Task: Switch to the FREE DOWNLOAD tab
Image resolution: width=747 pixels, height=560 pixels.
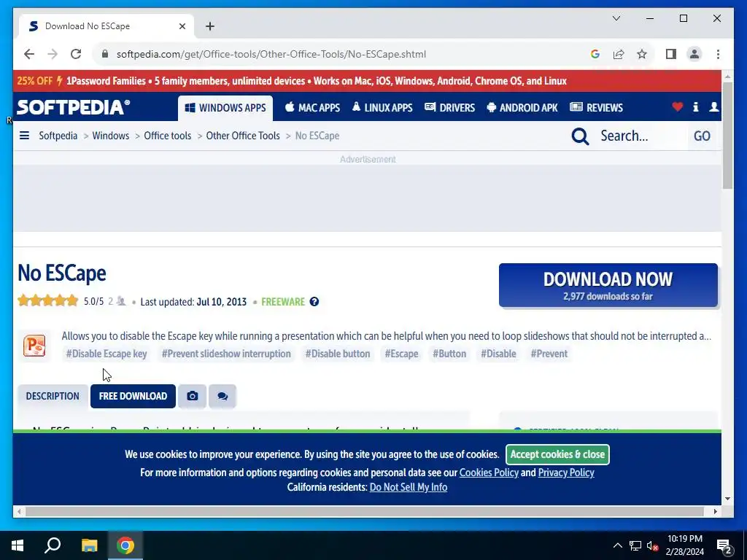Action: [x=133, y=396]
